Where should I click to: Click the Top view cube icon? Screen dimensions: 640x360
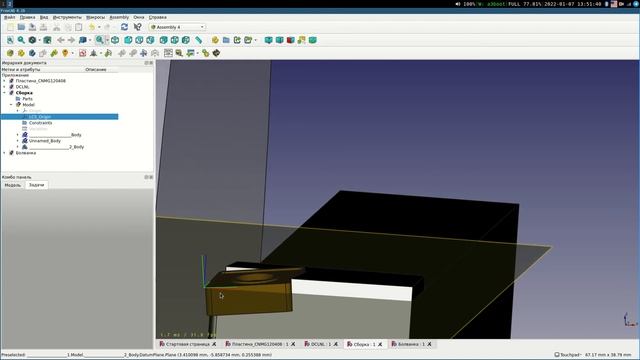coord(139,40)
